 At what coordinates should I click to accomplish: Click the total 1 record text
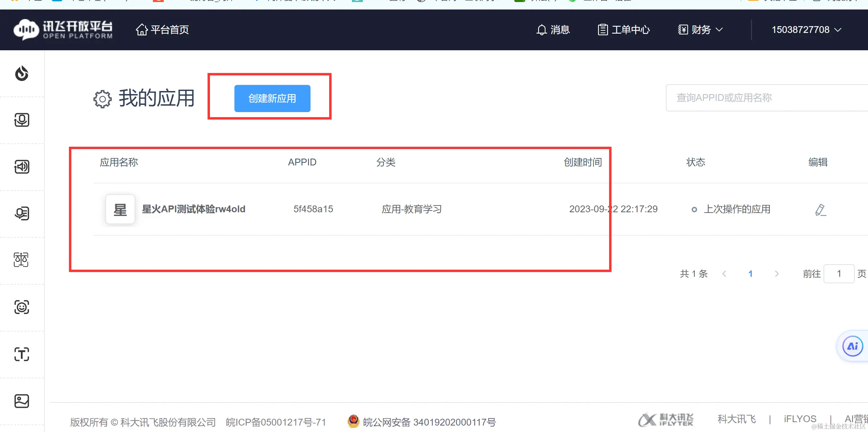(x=694, y=274)
